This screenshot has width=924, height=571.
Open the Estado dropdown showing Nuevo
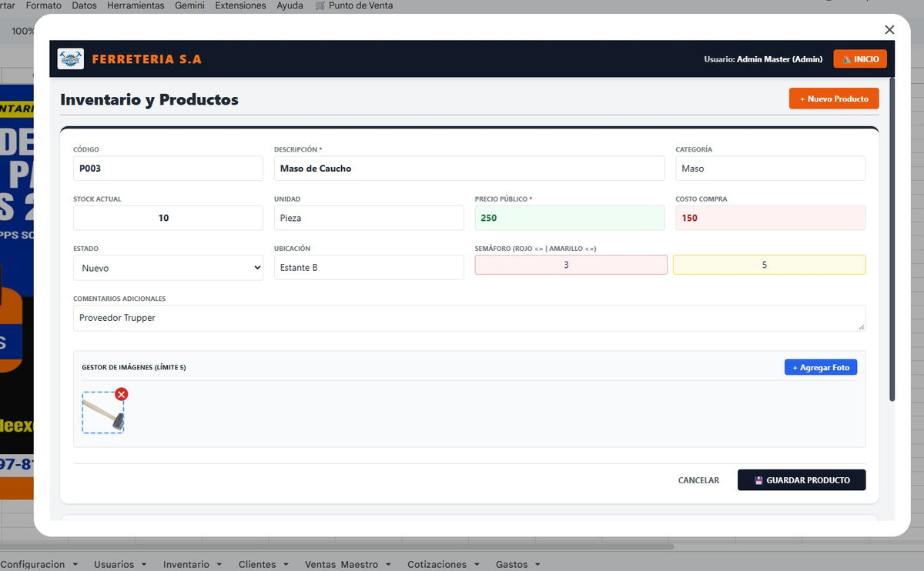point(168,268)
